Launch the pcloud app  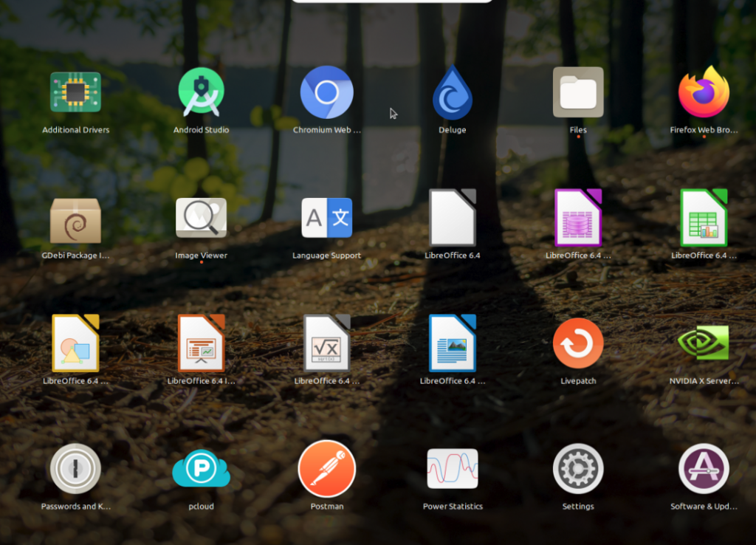click(x=201, y=468)
